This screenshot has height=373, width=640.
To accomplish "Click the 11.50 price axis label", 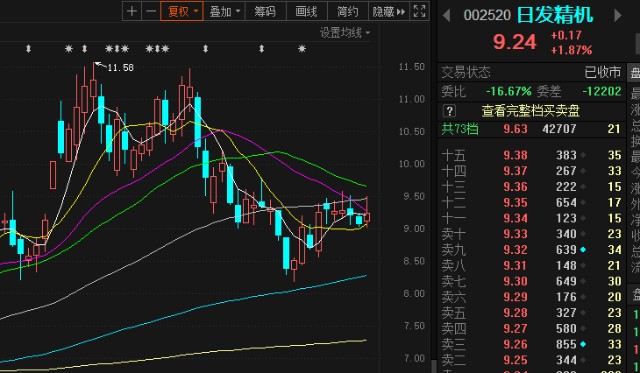I will coord(412,67).
